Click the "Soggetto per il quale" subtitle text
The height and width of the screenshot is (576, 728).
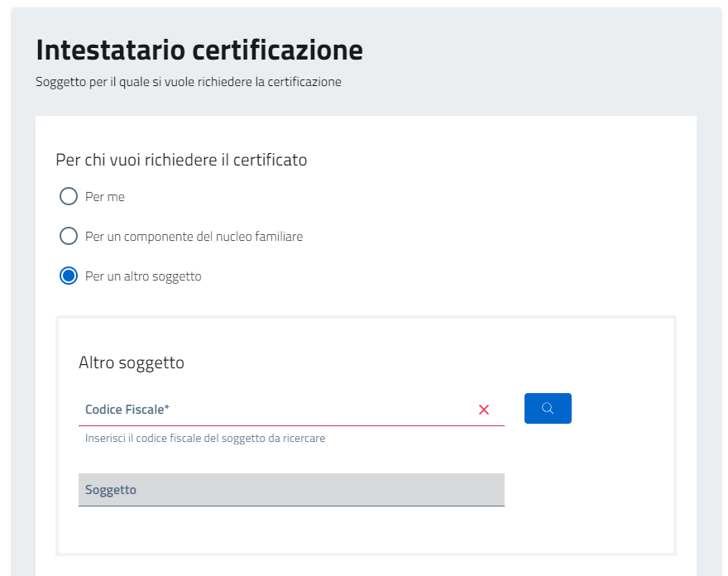pyautogui.click(x=189, y=82)
